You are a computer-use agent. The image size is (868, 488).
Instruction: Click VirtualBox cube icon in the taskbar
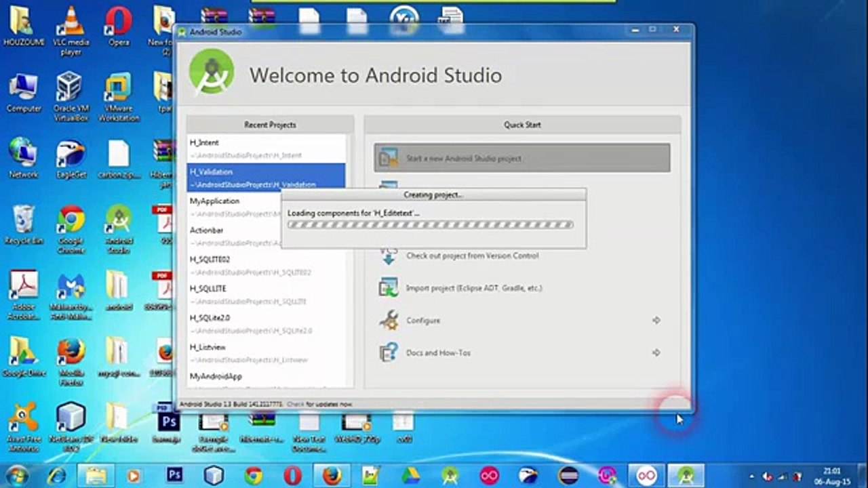point(214,476)
